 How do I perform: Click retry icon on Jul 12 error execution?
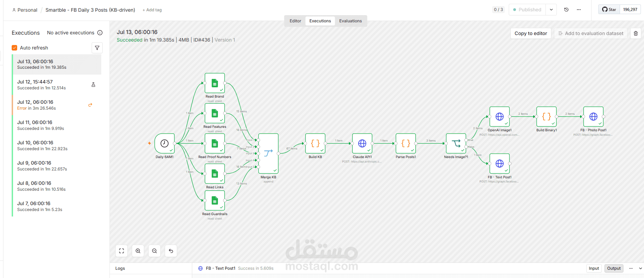click(x=90, y=105)
